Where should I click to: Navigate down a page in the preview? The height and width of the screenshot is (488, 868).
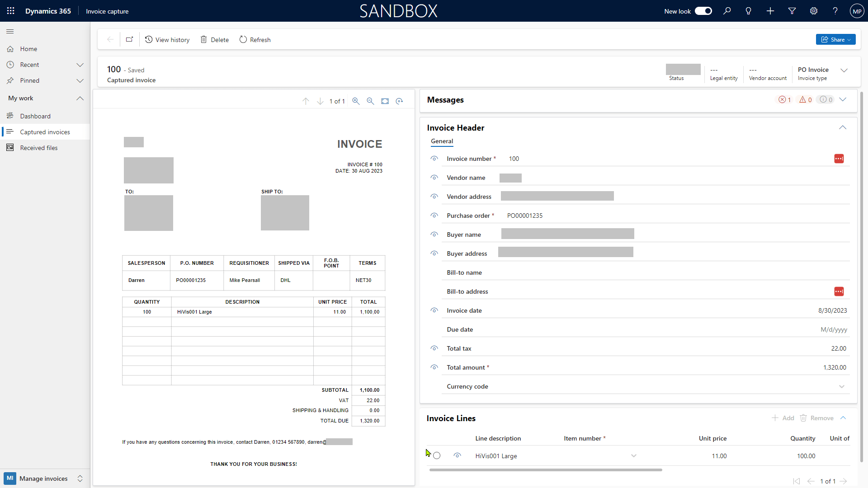[320, 101]
